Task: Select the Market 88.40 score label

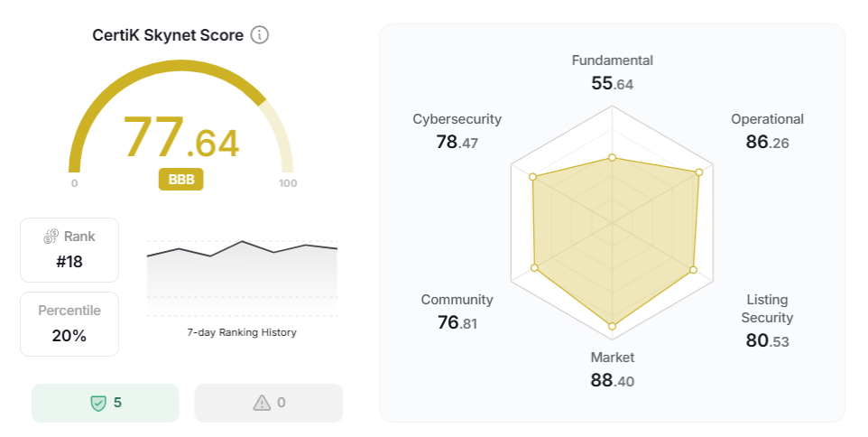Action: (612, 369)
